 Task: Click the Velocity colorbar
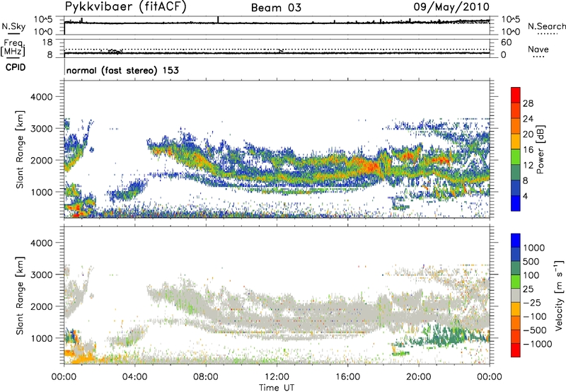coord(516,295)
